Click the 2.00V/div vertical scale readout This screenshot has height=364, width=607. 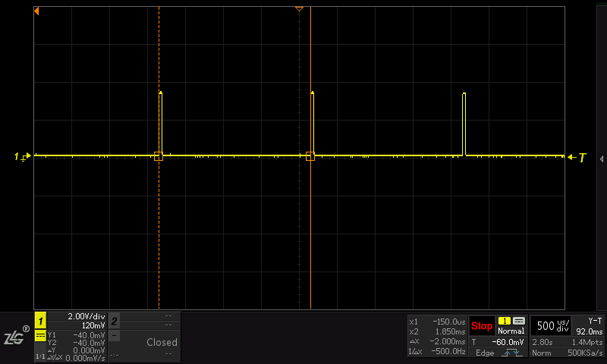click(x=86, y=316)
